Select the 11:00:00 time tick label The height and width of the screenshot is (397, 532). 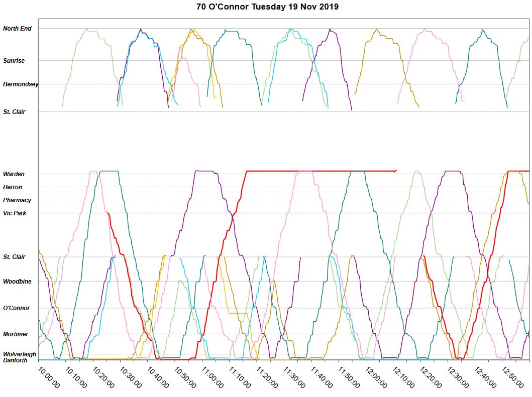(x=212, y=376)
